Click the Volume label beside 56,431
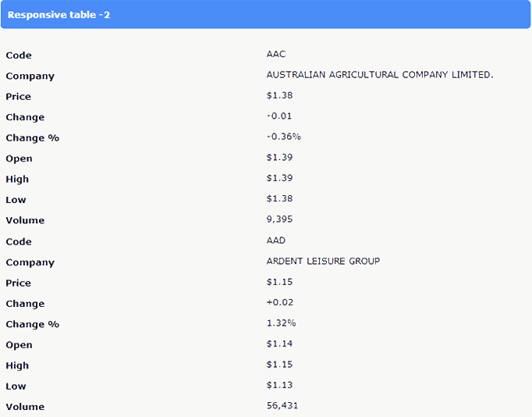 pyautogui.click(x=25, y=407)
